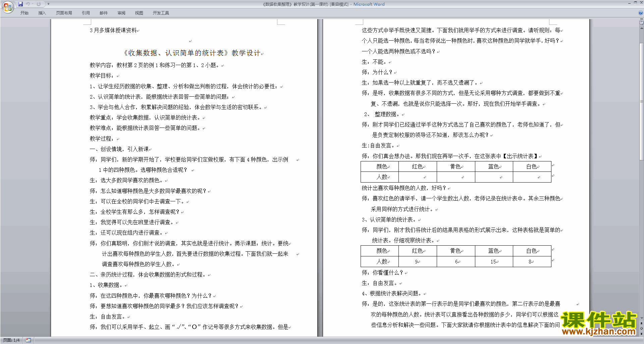Click the 白色 cell in the first table
644x344 pixels.
coord(532,166)
